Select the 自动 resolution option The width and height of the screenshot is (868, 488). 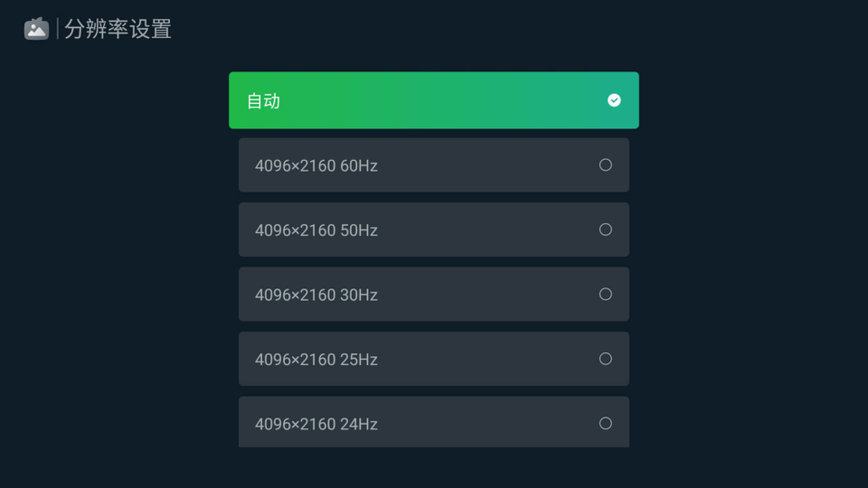(434, 100)
